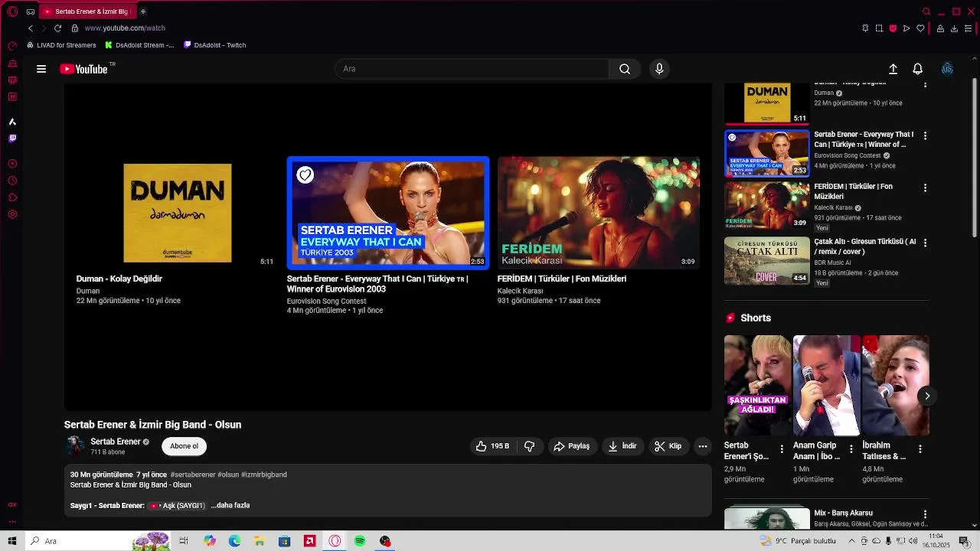The height and width of the screenshot is (551, 980).
Task: Create a clip with Klip button
Action: pyautogui.click(x=668, y=446)
